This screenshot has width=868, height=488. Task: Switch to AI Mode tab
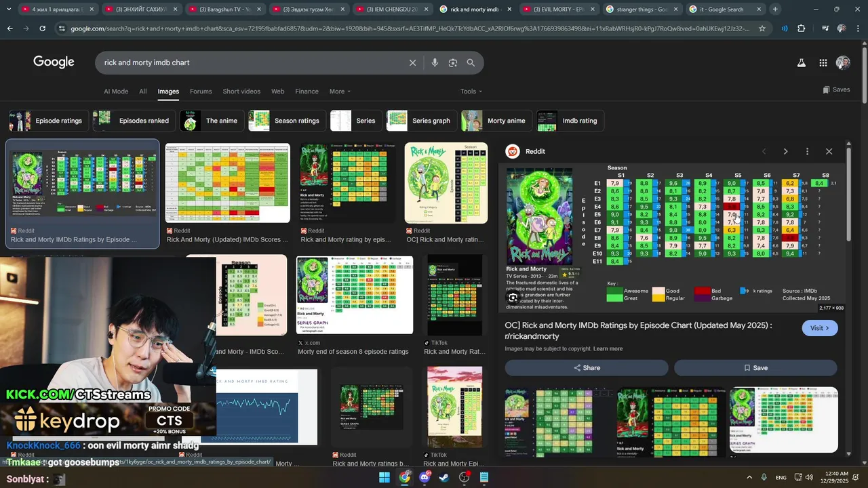click(116, 91)
